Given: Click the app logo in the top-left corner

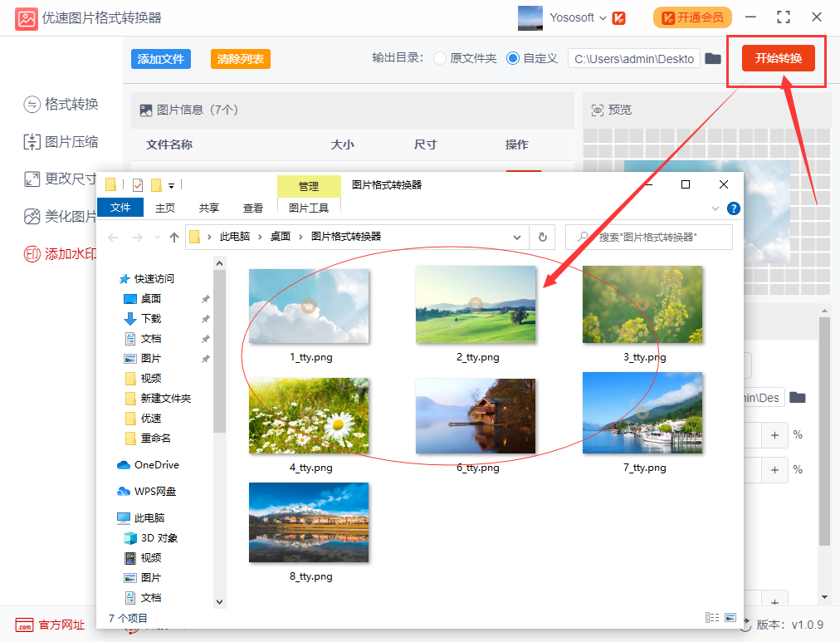Looking at the screenshot, I should 26,17.
